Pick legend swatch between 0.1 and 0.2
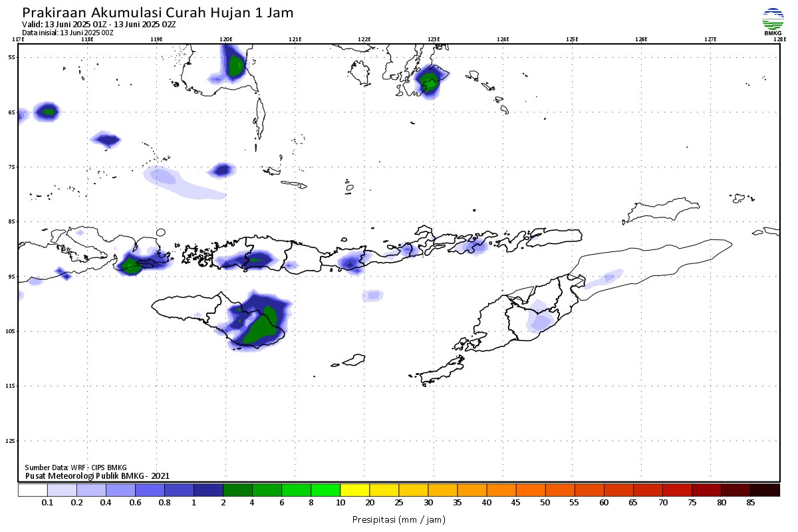The height and width of the screenshot is (532, 798). pos(62,490)
